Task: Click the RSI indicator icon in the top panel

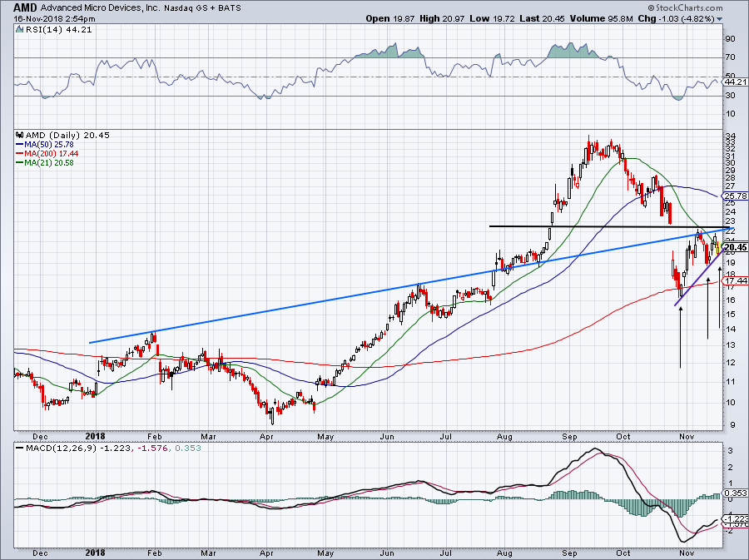Action: coord(20,30)
